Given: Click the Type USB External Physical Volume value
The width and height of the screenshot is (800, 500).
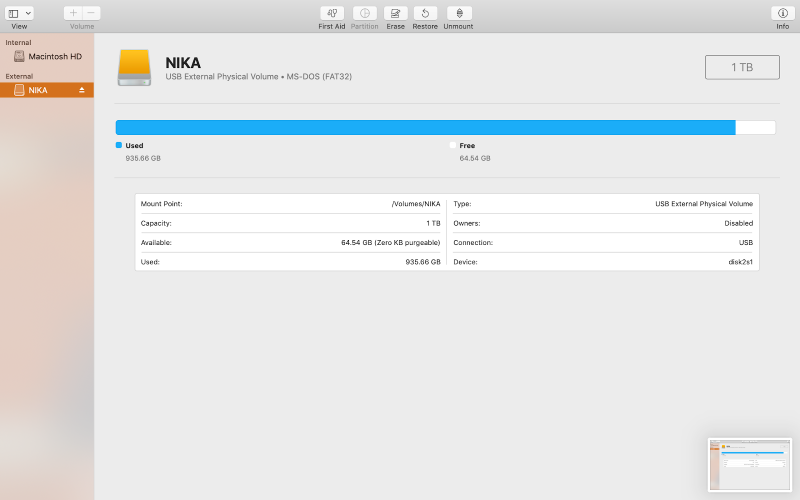Looking at the screenshot, I should 704,204.
